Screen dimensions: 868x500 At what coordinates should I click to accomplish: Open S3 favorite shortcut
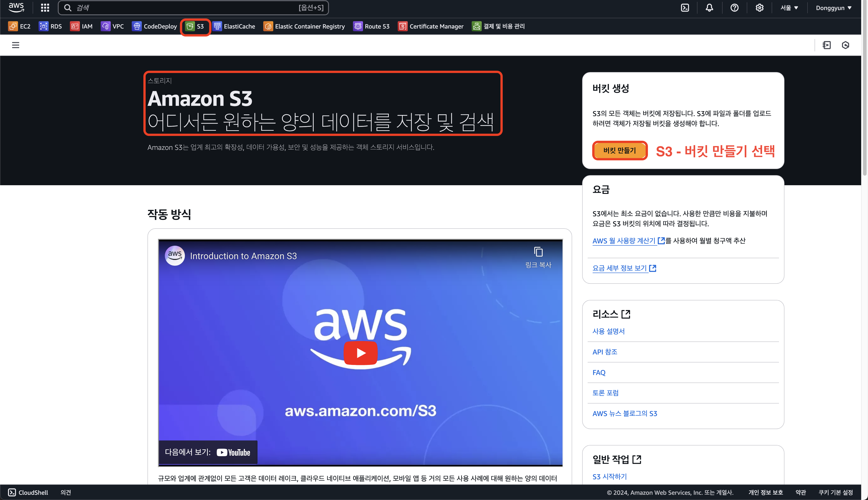pyautogui.click(x=195, y=26)
